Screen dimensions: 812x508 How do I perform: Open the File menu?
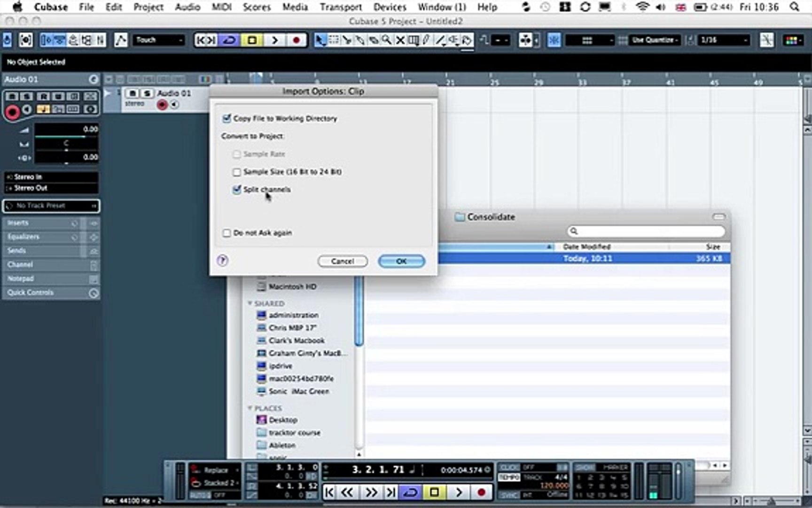click(86, 7)
